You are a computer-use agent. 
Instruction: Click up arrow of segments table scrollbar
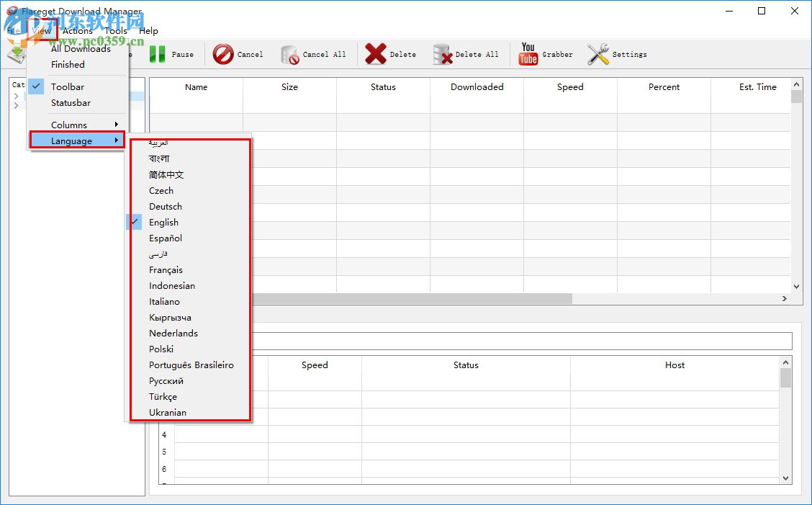click(x=785, y=362)
